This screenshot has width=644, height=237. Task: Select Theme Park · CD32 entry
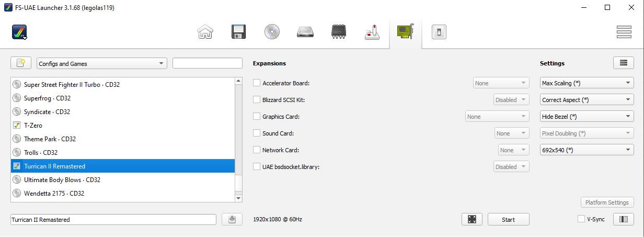click(122, 139)
